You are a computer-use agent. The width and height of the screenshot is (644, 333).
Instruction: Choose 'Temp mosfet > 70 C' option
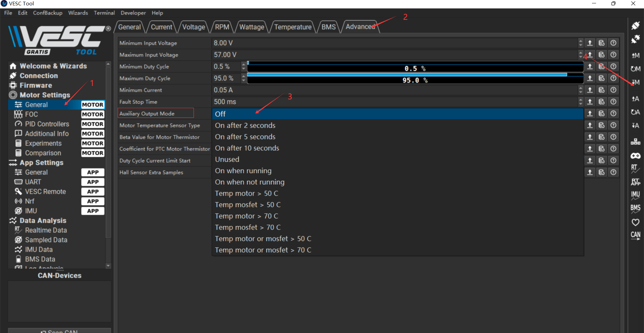(398, 228)
